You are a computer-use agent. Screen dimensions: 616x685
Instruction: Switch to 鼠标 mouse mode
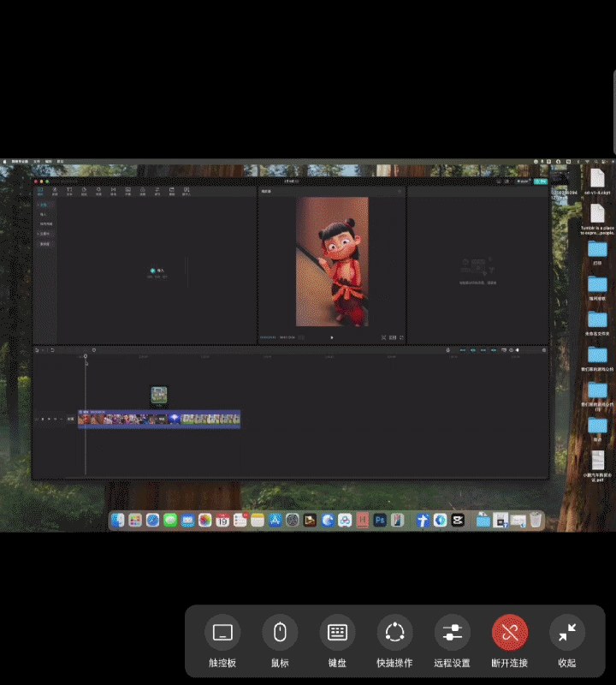tap(280, 634)
